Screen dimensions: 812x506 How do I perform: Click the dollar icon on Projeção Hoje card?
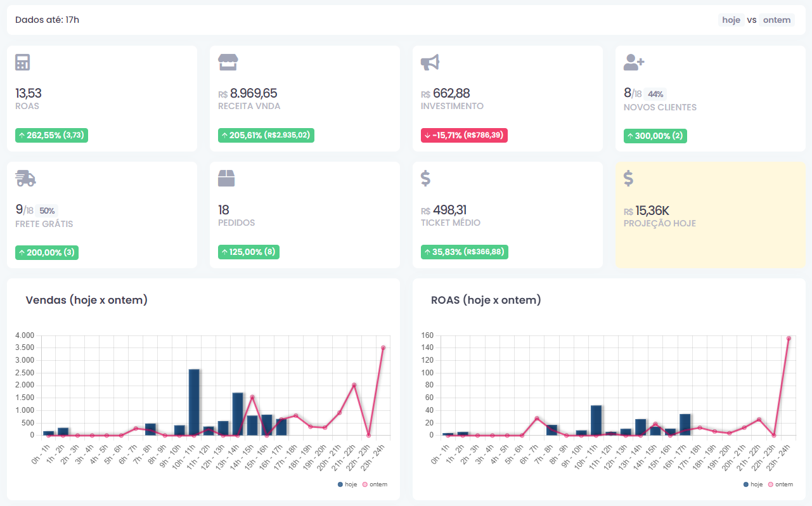(x=628, y=179)
